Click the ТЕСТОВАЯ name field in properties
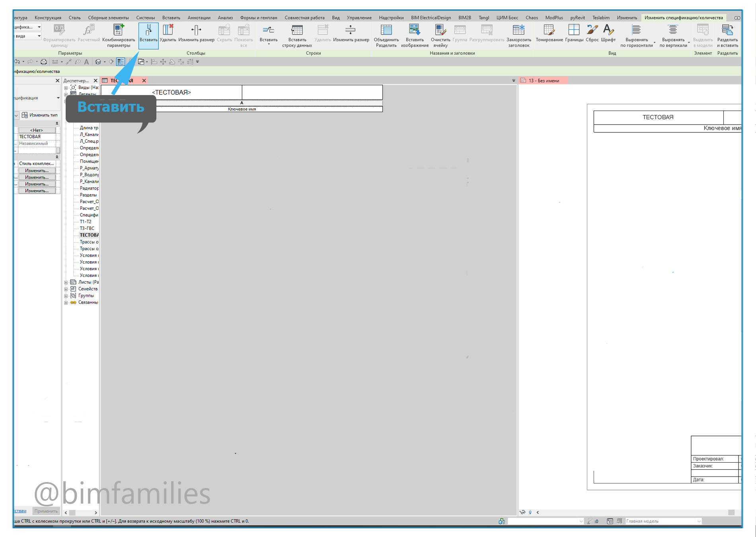Screen dimensions: 756x537 (x=37, y=136)
